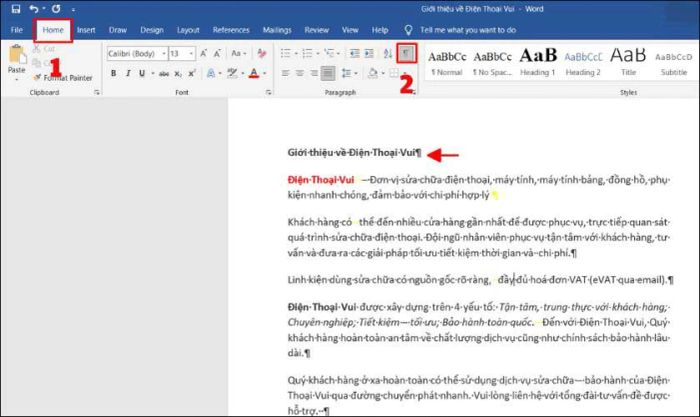Switch to the Design ribbon tab
Screen dimensions: 700x417
(152, 30)
